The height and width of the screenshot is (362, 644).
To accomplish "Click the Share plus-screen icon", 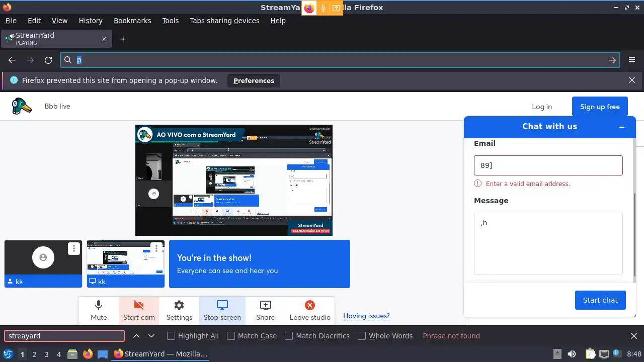I will click(265, 305).
